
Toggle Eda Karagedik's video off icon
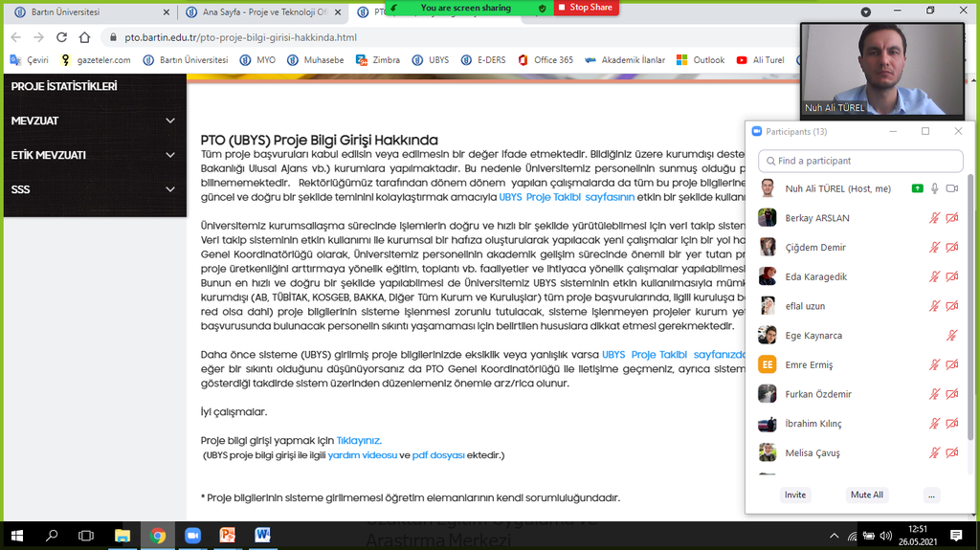click(952, 276)
